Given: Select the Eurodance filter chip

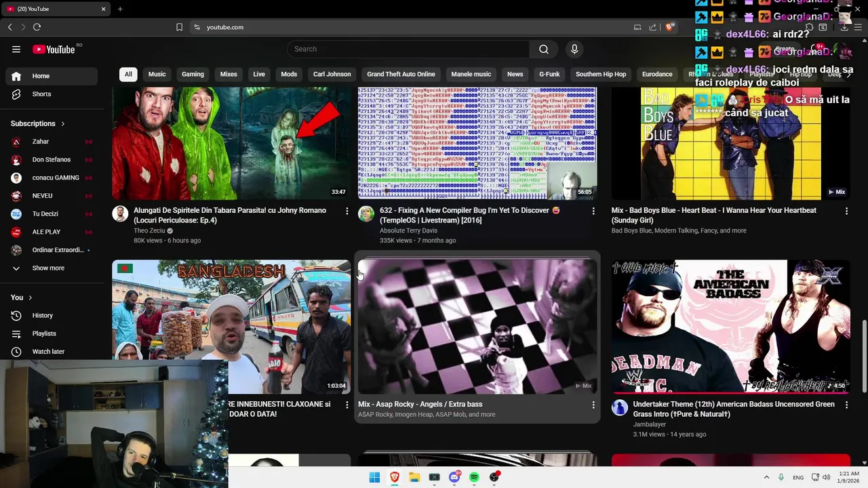Looking at the screenshot, I should click(x=657, y=75).
